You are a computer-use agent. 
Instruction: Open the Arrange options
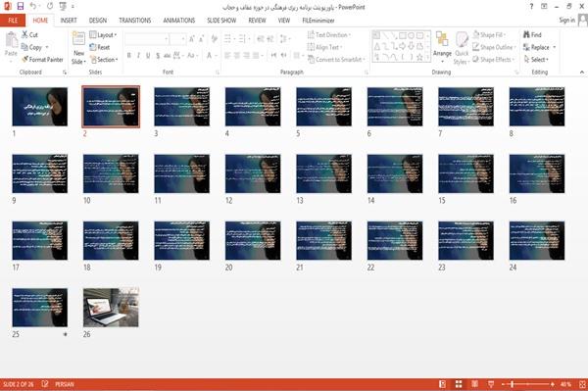(442, 47)
